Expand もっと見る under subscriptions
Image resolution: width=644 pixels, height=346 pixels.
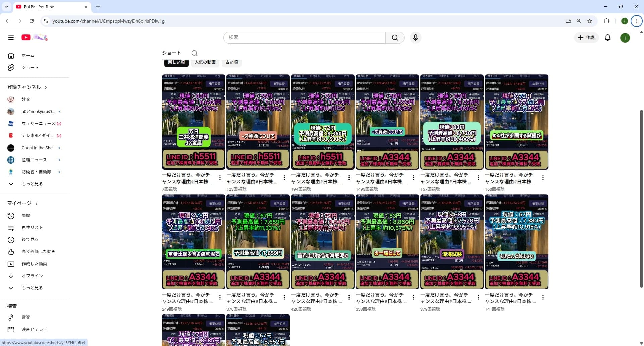click(35, 184)
